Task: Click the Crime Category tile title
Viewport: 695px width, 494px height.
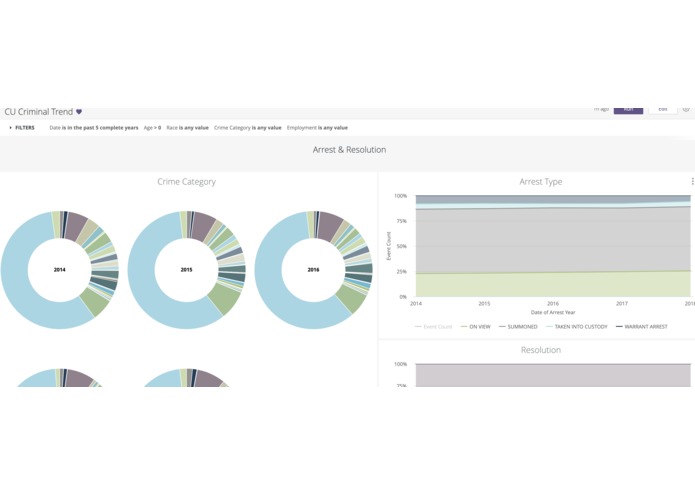Action: tap(187, 182)
